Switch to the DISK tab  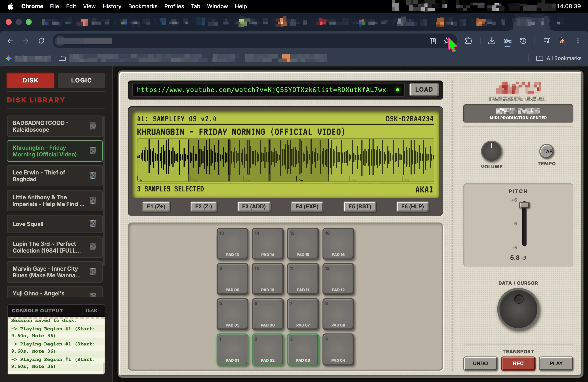[x=30, y=80]
